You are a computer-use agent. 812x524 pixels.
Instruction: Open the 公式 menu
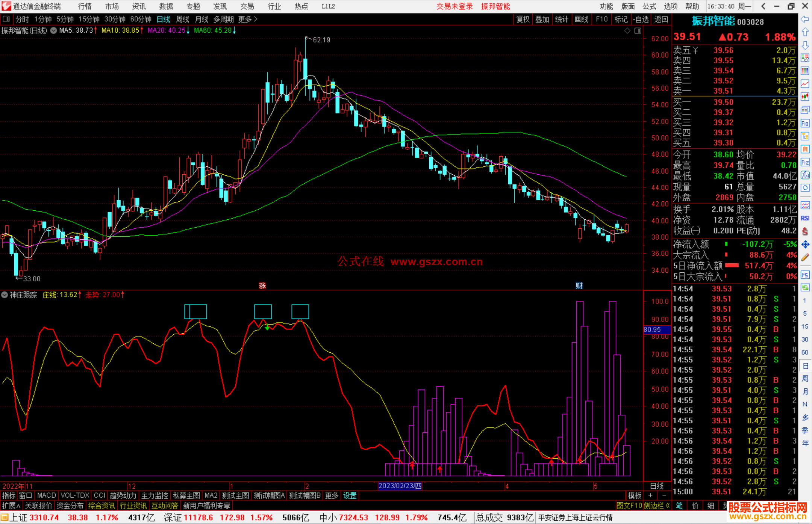click(649, 6)
